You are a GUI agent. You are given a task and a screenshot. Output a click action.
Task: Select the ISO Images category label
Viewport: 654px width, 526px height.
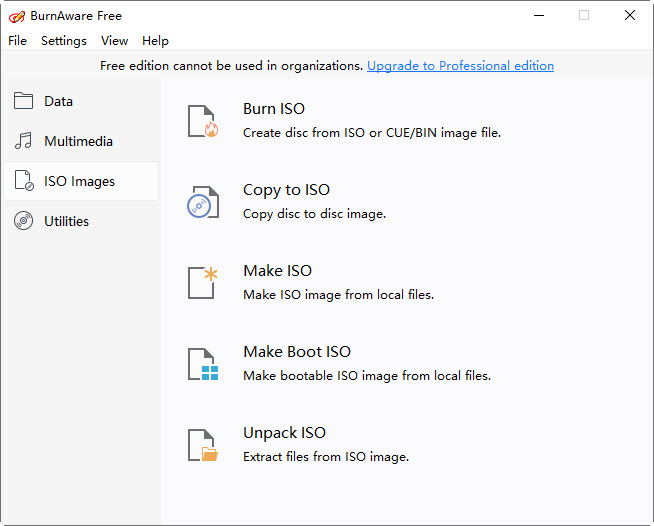[x=79, y=181]
